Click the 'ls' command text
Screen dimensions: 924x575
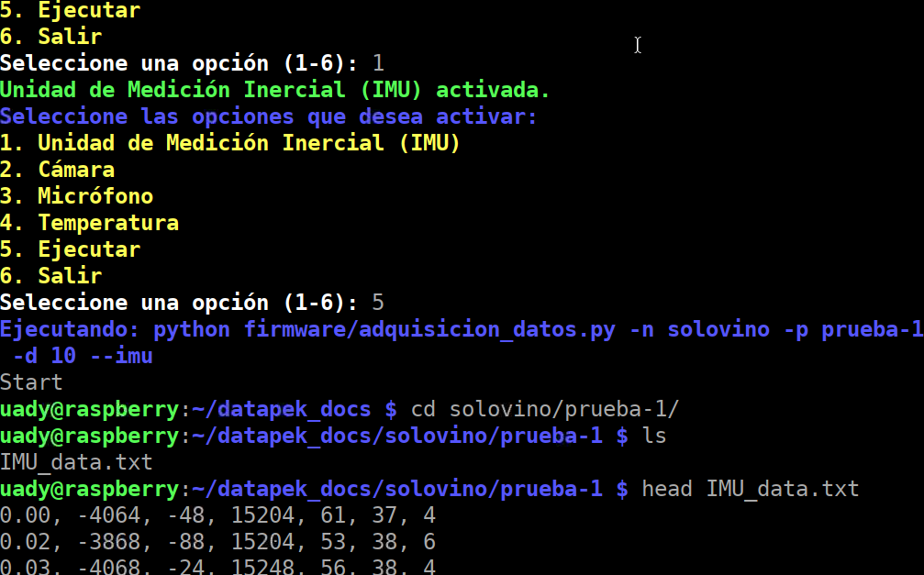click(x=654, y=436)
